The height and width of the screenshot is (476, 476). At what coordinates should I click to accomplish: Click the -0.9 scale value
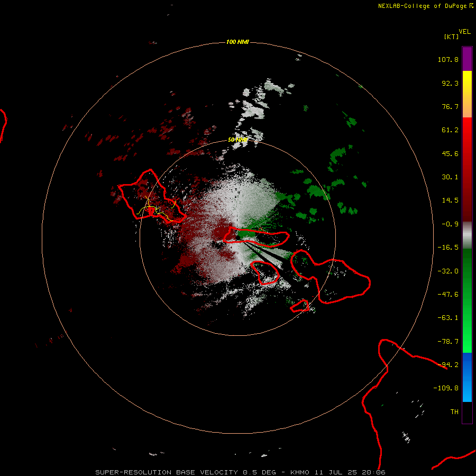point(450,224)
